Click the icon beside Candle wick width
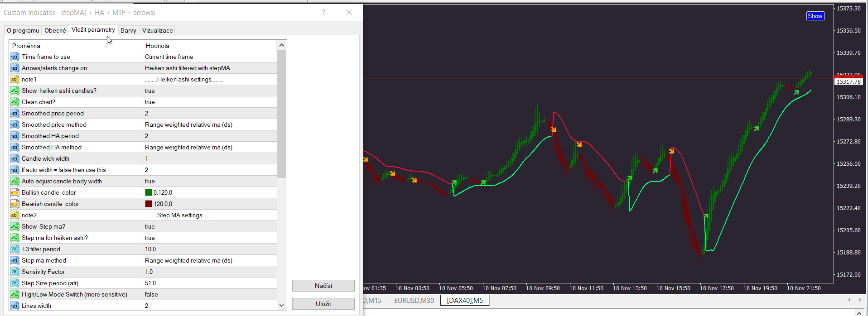 (x=14, y=158)
